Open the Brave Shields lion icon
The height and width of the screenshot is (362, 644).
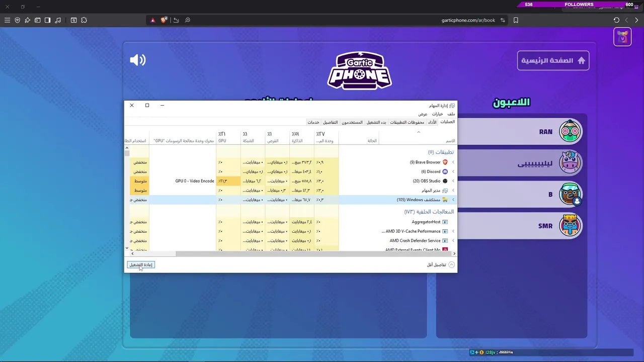pyautogui.click(x=164, y=20)
